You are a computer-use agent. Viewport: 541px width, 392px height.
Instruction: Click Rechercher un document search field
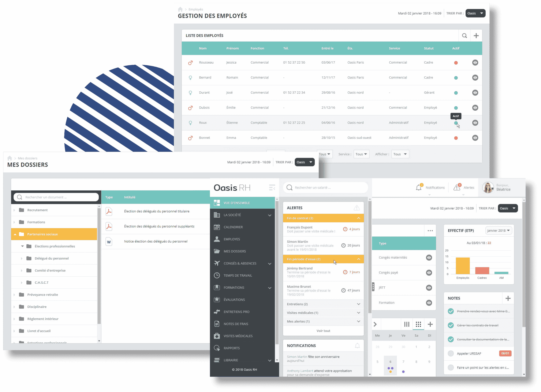[x=56, y=197]
